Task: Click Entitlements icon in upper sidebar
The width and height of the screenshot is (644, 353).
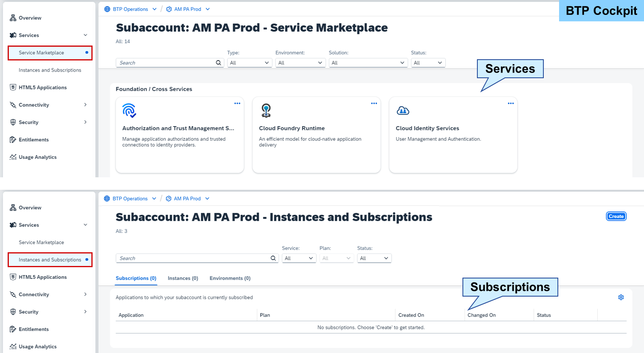Action: tap(13, 140)
